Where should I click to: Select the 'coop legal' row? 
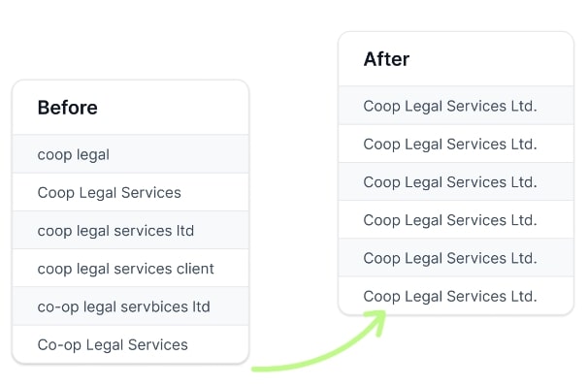click(x=130, y=154)
